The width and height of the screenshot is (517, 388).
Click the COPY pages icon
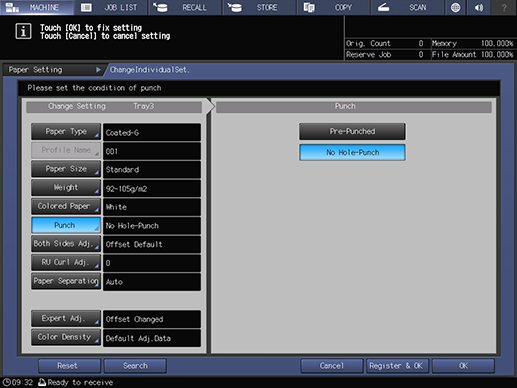(309, 7)
